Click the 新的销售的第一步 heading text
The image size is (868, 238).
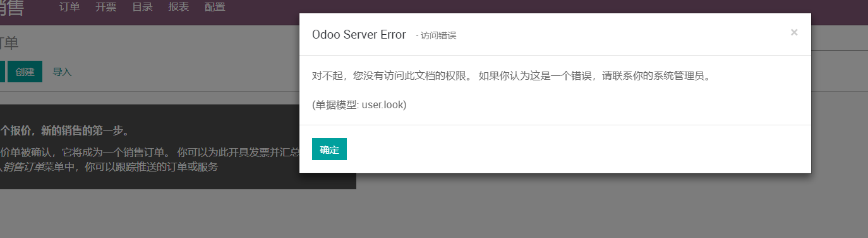(85, 132)
